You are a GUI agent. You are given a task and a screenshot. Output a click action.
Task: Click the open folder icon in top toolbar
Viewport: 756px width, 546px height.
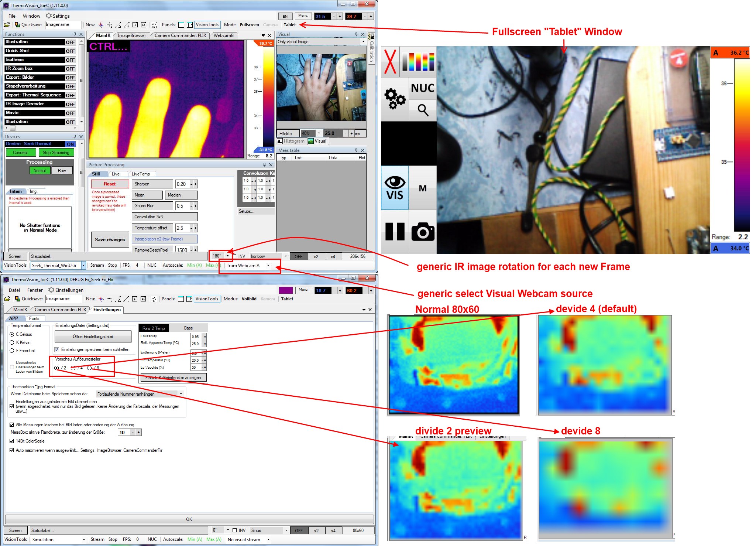pyautogui.click(x=7, y=25)
